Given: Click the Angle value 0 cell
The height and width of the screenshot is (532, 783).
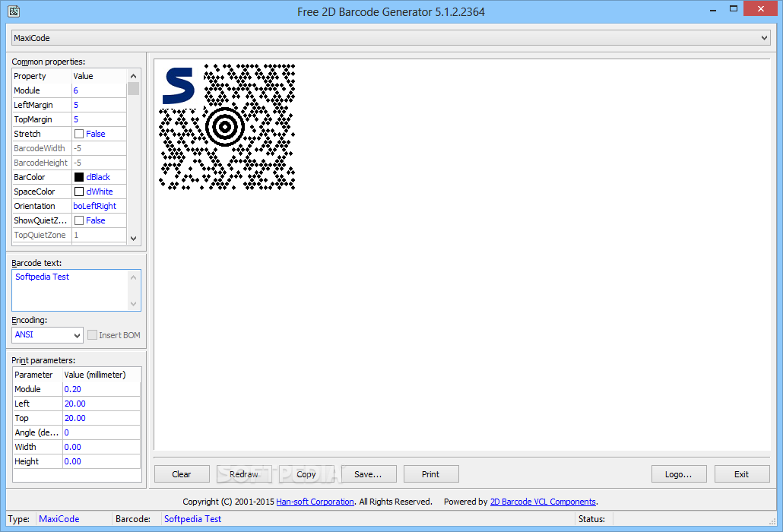Looking at the screenshot, I should coord(101,432).
